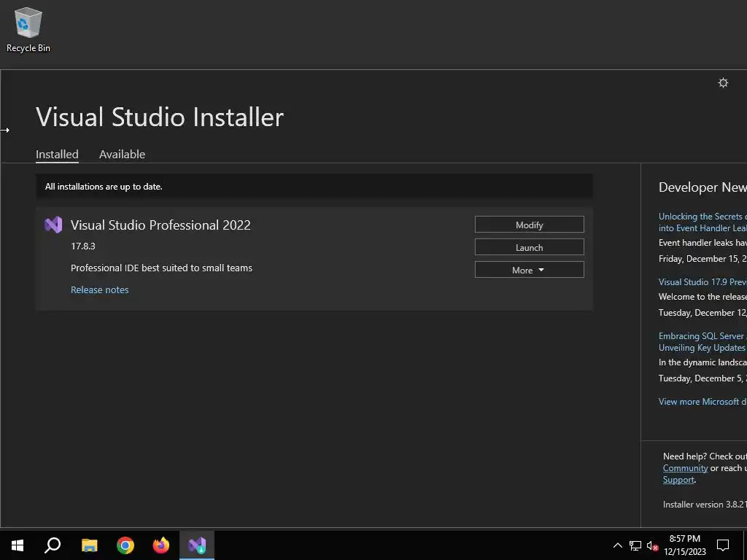The width and height of the screenshot is (747, 560).
Task: Open Firefox from the taskbar
Action: (161, 545)
